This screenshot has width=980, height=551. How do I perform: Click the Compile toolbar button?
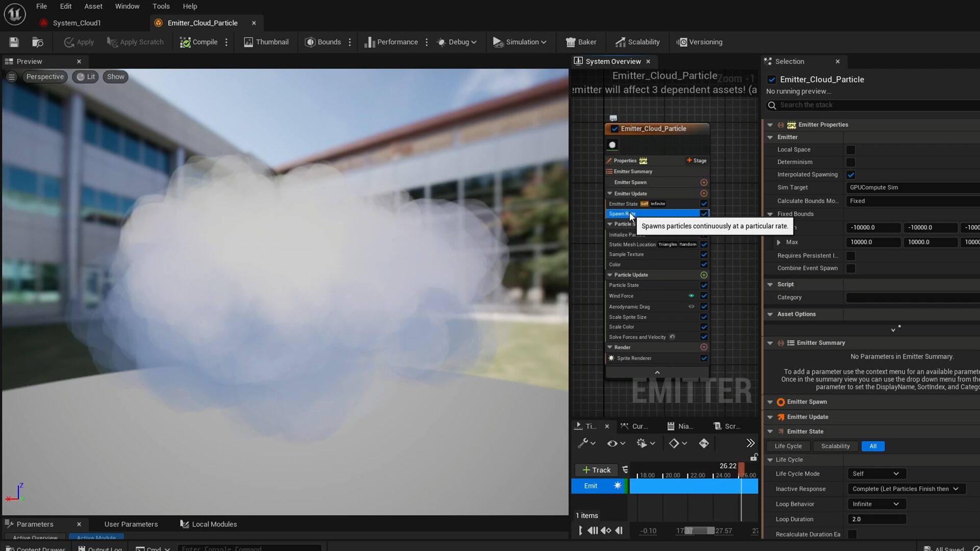[x=199, y=42]
